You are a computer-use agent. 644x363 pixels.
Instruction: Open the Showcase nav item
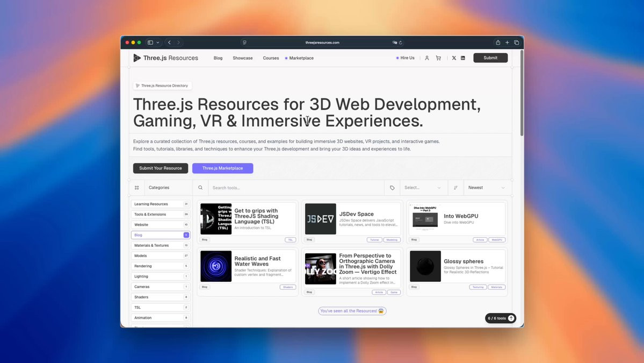point(243,58)
